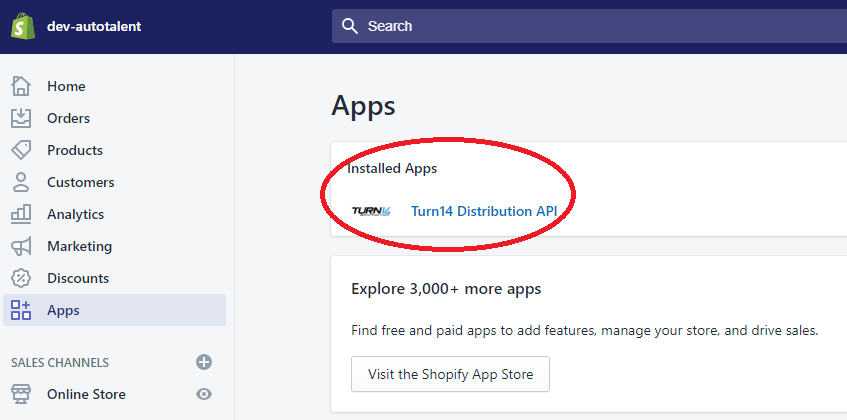Screen dimensions: 847x420
Task: Click the Orders inbox icon
Action: [x=21, y=118]
